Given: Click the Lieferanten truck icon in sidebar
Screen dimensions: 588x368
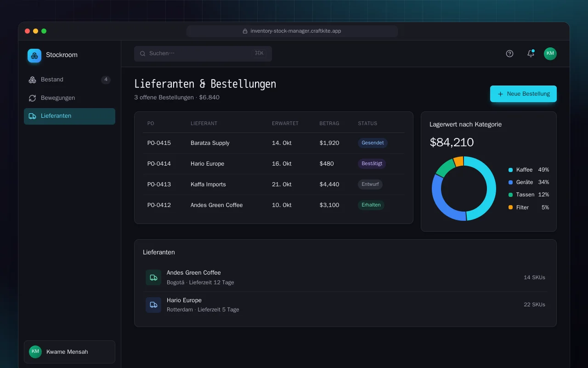Looking at the screenshot, I should click(x=32, y=116).
